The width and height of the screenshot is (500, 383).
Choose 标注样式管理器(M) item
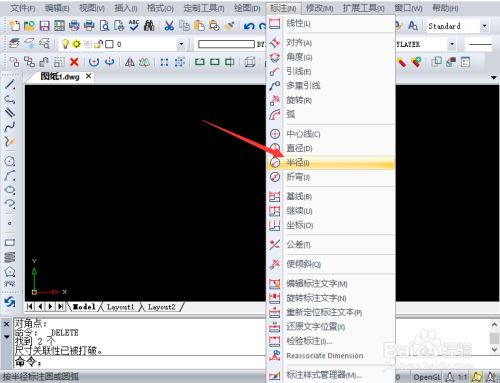tap(331, 375)
